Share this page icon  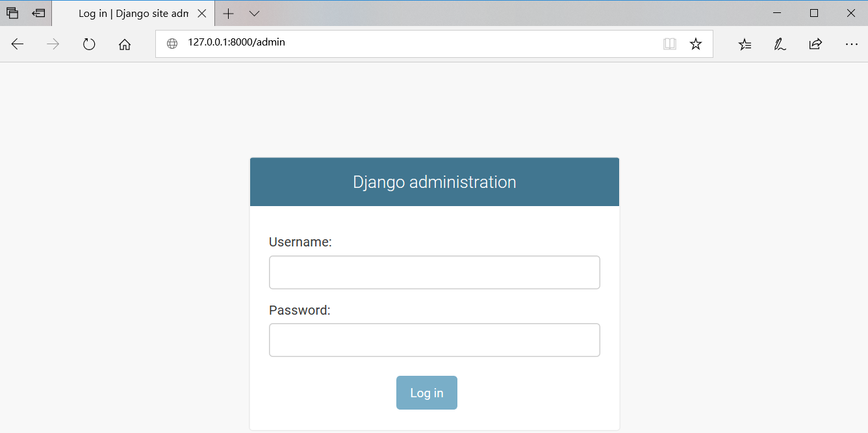815,44
